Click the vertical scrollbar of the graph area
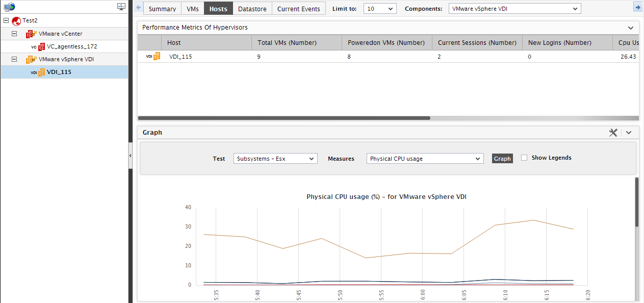 tap(636, 202)
